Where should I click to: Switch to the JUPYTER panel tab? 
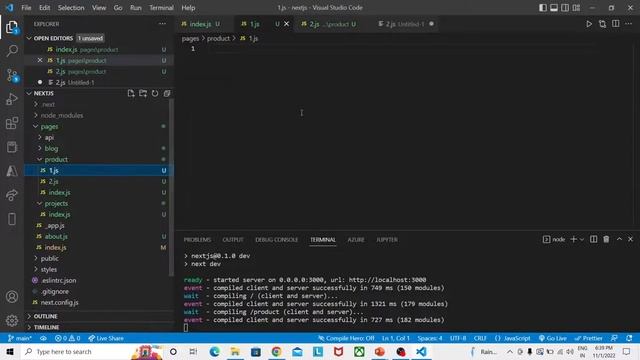point(387,240)
